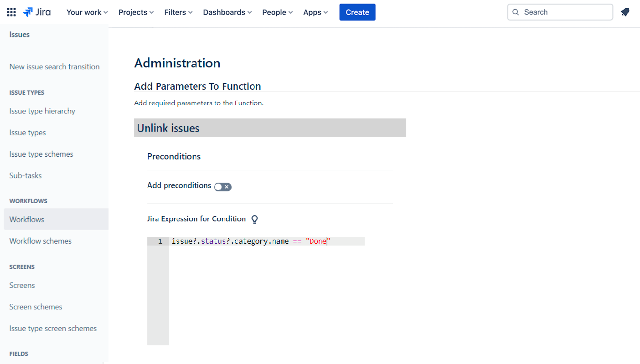Expand the Filters dropdown

(x=178, y=12)
